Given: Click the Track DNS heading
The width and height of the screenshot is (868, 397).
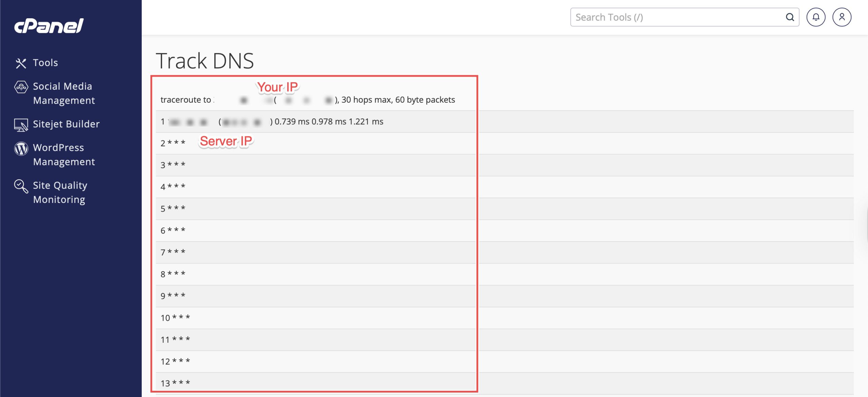Looking at the screenshot, I should 205,61.
